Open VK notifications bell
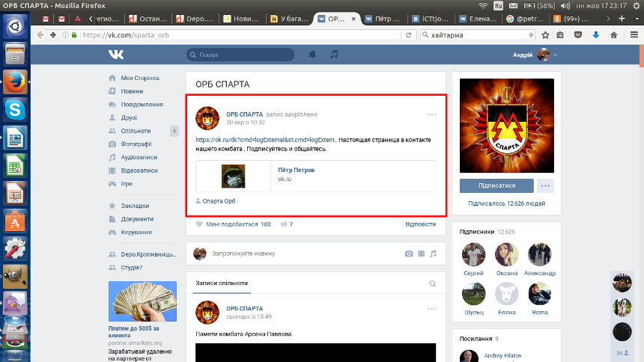 (312, 54)
